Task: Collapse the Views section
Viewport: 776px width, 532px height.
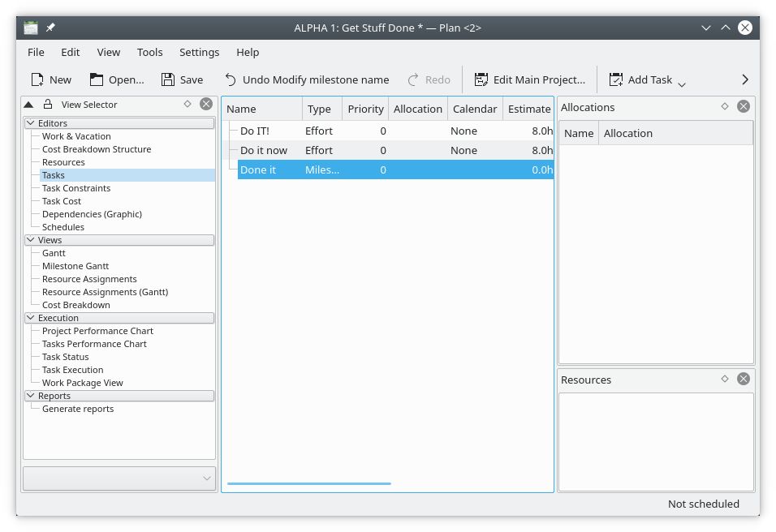Action: 32,240
